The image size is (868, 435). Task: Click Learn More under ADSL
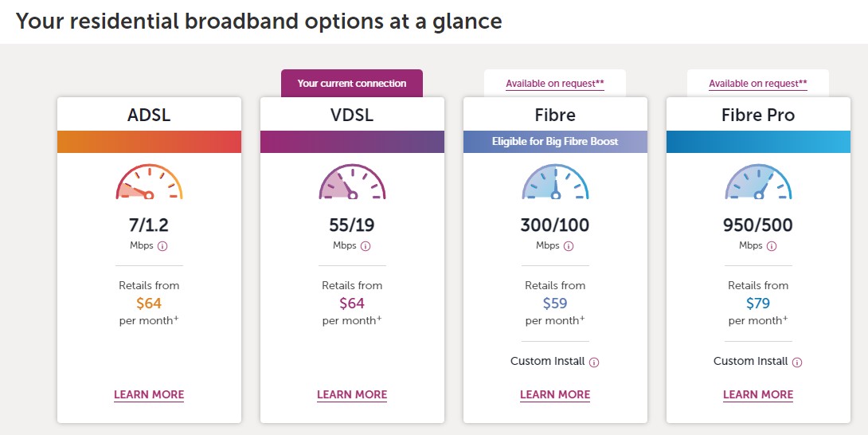[149, 394]
